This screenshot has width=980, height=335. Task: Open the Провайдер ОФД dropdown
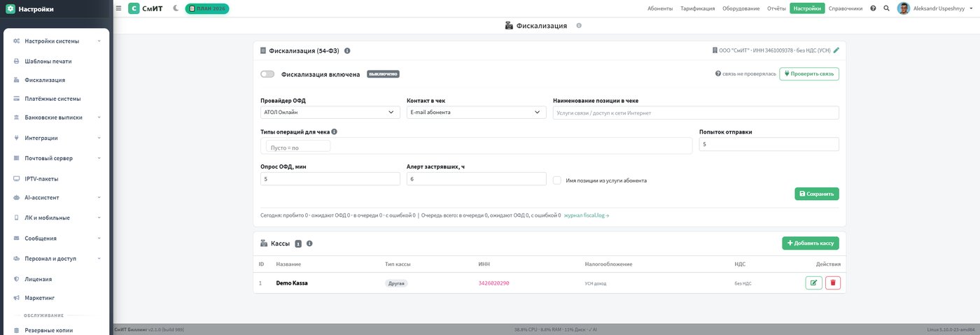pyautogui.click(x=330, y=112)
